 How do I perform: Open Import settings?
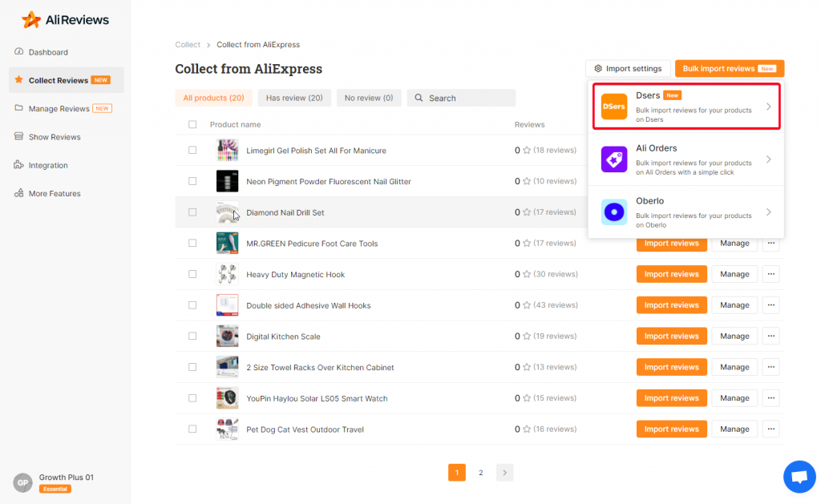pyautogui.click(x=628, y=69)
